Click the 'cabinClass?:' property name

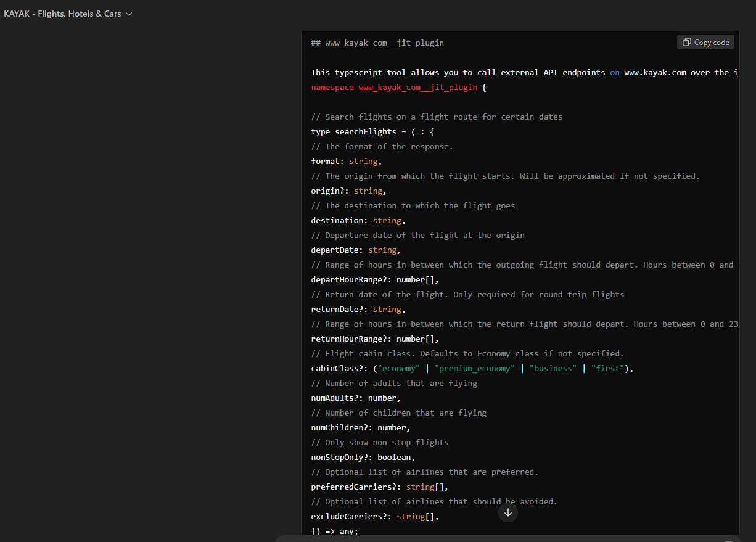(x=340, y=369)
